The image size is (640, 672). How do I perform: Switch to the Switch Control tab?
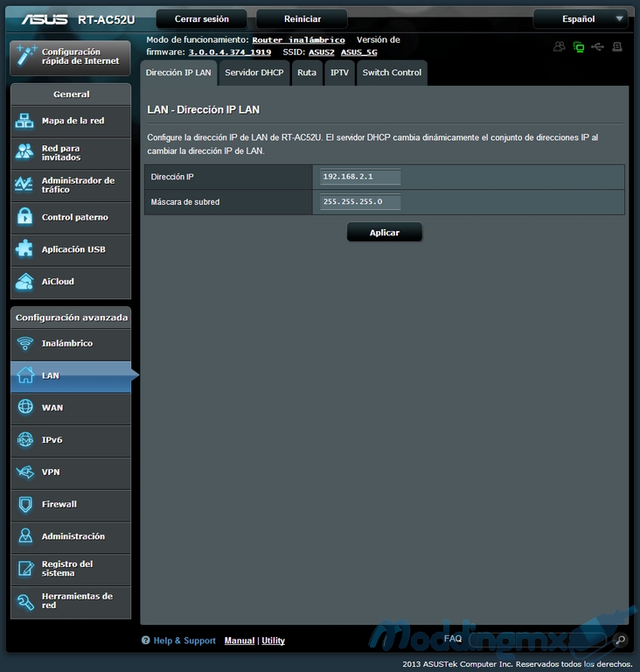(x=392, y=73)
